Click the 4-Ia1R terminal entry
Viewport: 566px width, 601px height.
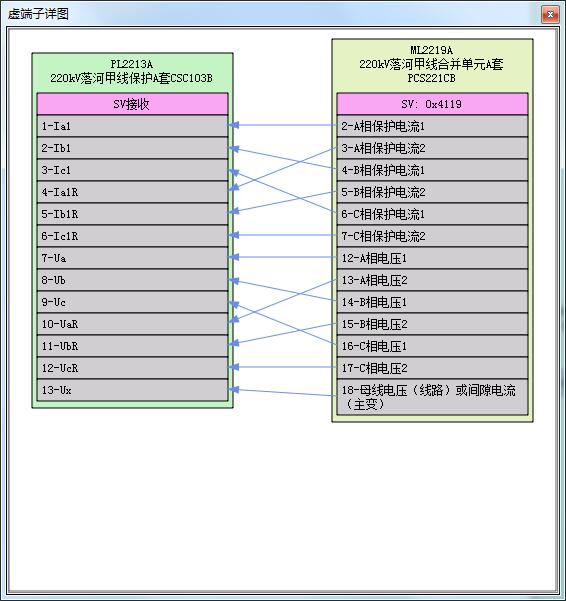133,192
